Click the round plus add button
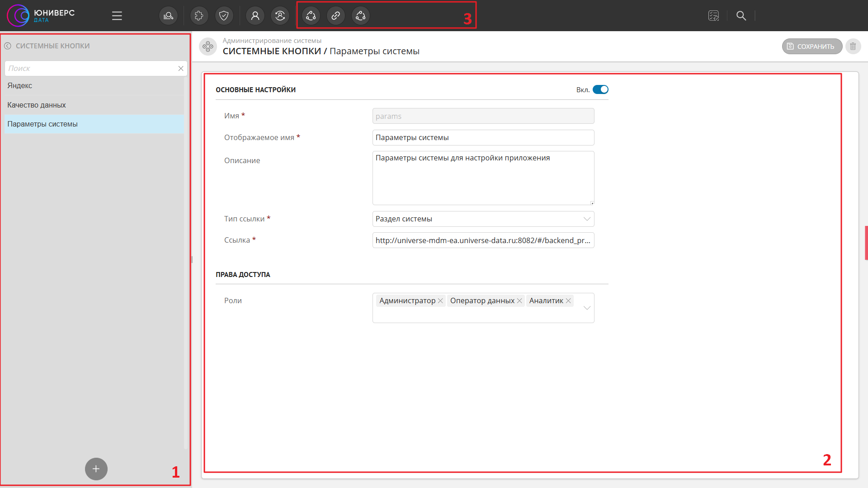The height and width of the screenshot is (488, 868). coord(96,469)
